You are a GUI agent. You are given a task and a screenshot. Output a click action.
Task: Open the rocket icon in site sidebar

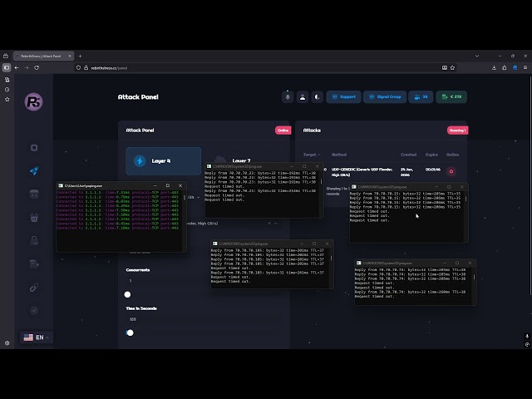pos(34,171)
